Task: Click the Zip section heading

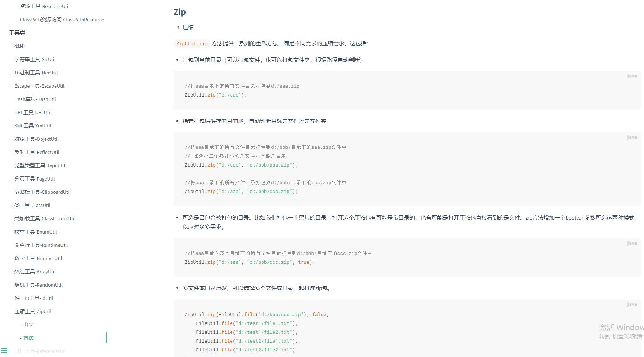Action: 180,12
